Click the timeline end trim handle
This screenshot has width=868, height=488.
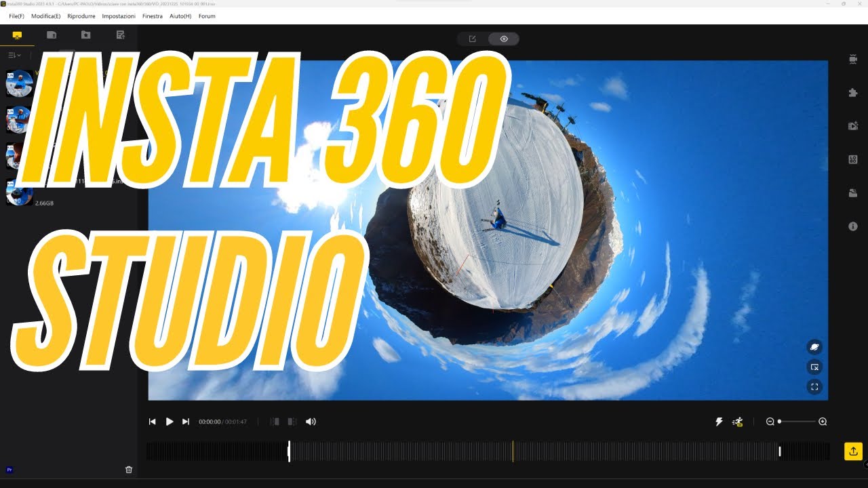coord(780,451)
